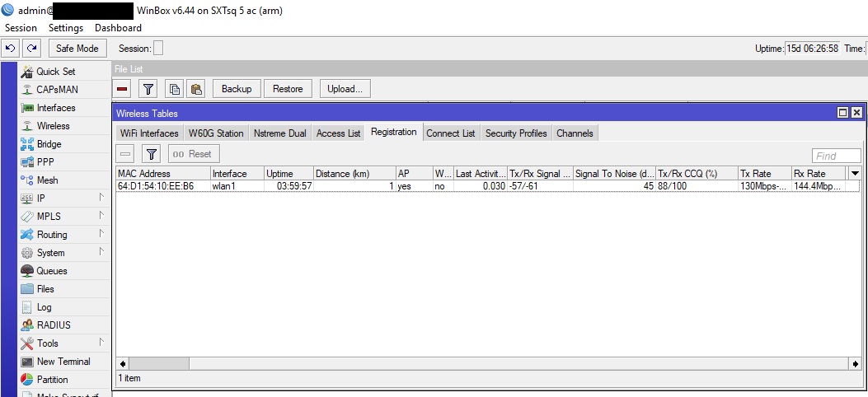This screenshot has height=397, width=868.
Task: Click the paste icon in File List toolbar
Action: [196, 89]
